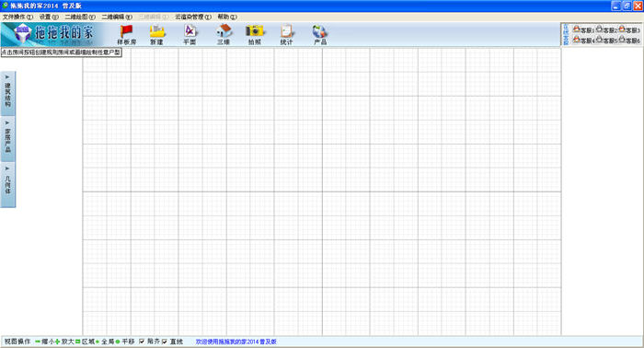Open the 二维绘图 menu

pos(80,17)
